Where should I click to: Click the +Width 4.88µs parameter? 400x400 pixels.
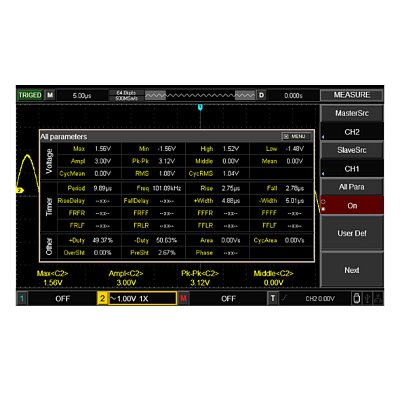[218, 201]
